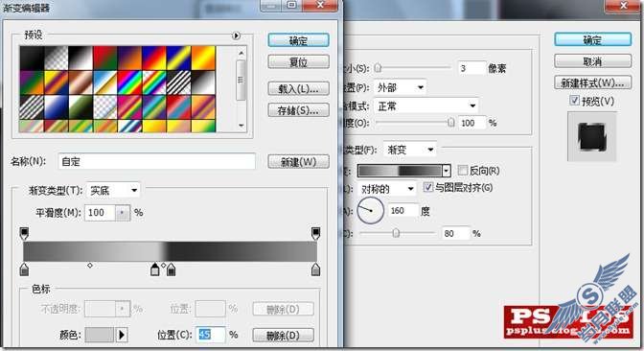
Task: Choose the blue-red-yellow gradient preset
Action: pos(154,58)
